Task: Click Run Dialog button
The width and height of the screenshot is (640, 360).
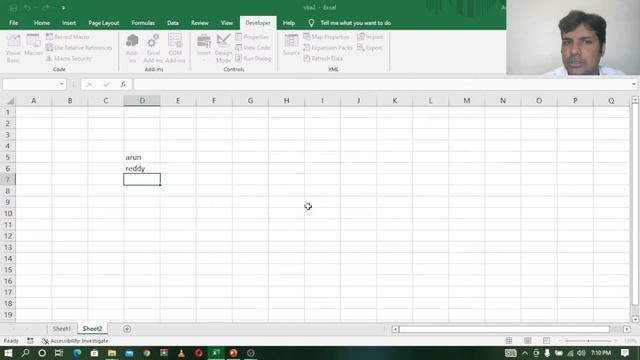Action: point(253,58)
